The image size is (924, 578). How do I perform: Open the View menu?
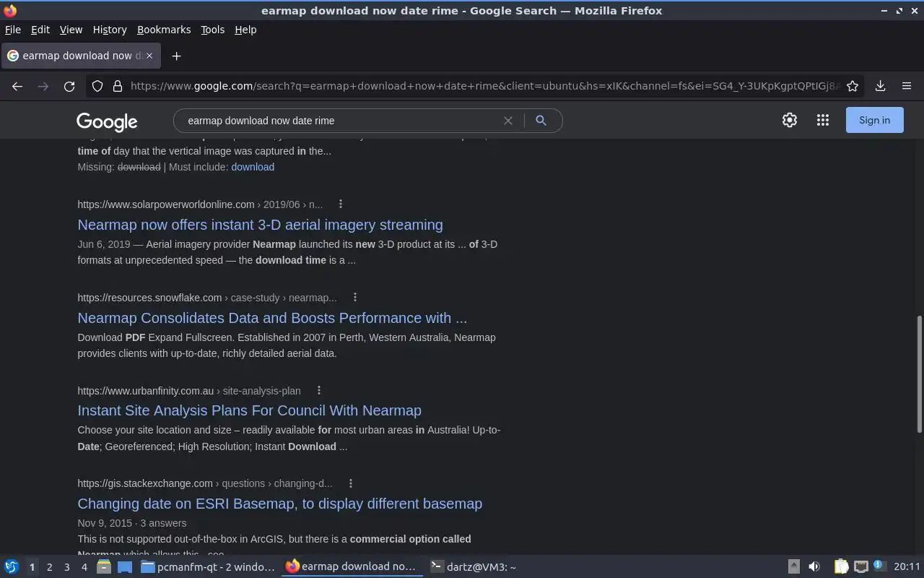point(71,30)
